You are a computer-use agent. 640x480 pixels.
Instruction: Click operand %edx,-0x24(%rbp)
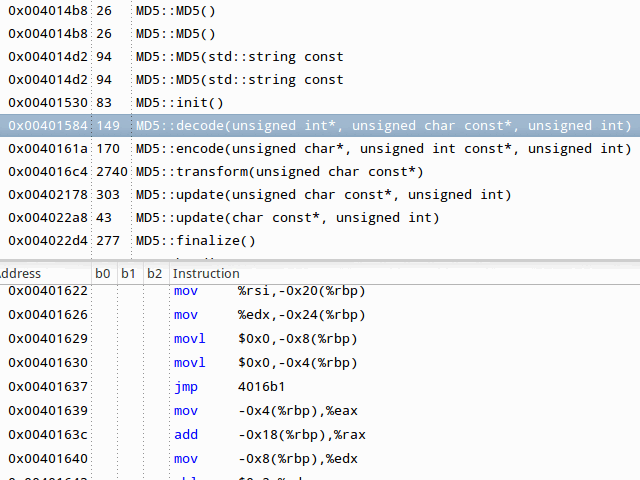pyautogui.click(x=302, y=315)
